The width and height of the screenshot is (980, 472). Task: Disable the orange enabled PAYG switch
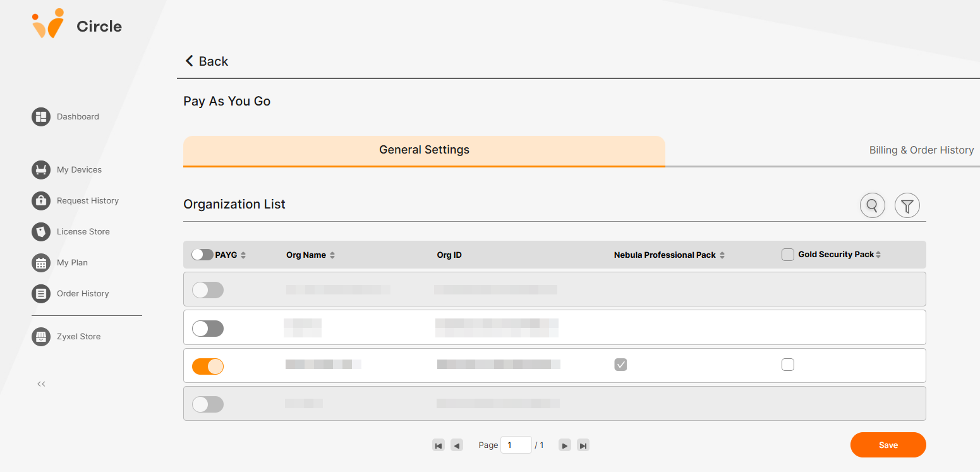[x=208, y=366]
